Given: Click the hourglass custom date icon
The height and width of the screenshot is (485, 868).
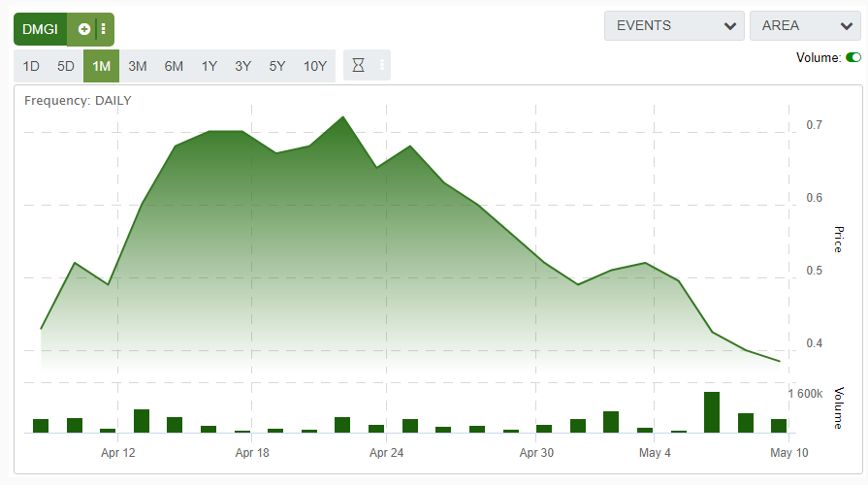Looking at the screenshot, I should coord(359,65).
